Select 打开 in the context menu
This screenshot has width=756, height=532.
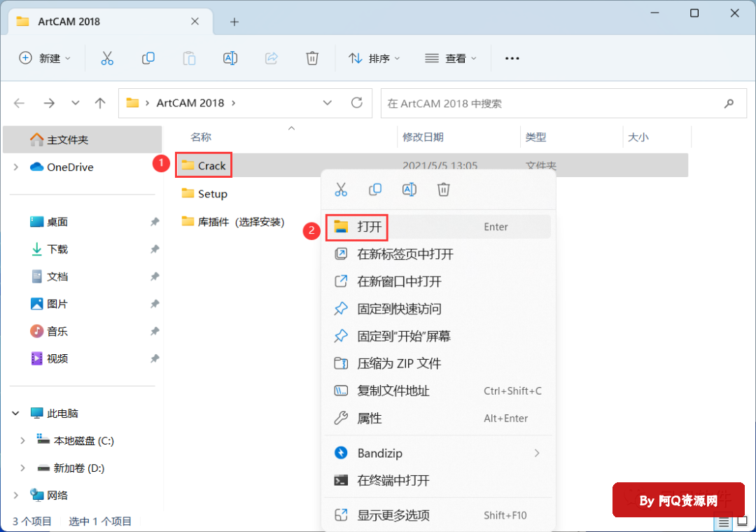click(438, 227)
